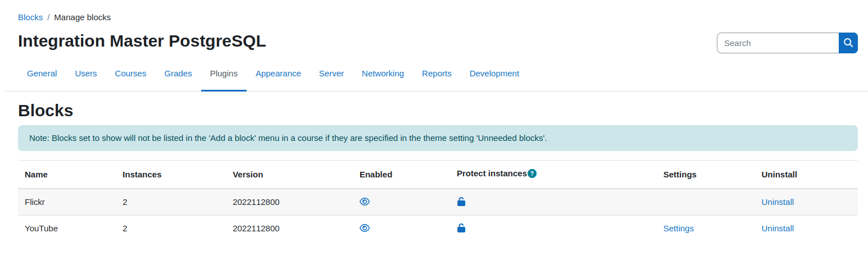This screenshot has width=868, height=265.
Task: Select the Grades tab
Action: coord(178,74)
